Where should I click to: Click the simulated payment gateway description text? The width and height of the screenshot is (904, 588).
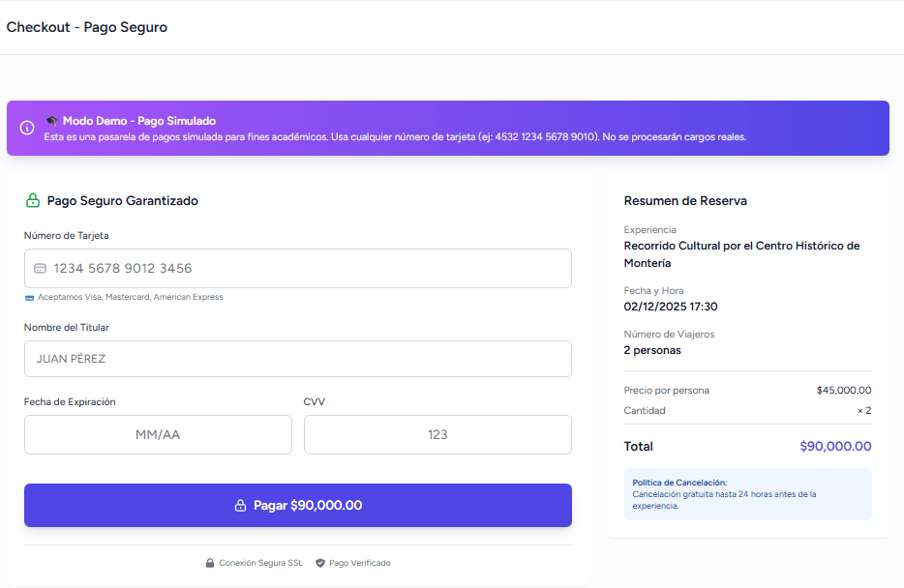(x=396, y=137)
